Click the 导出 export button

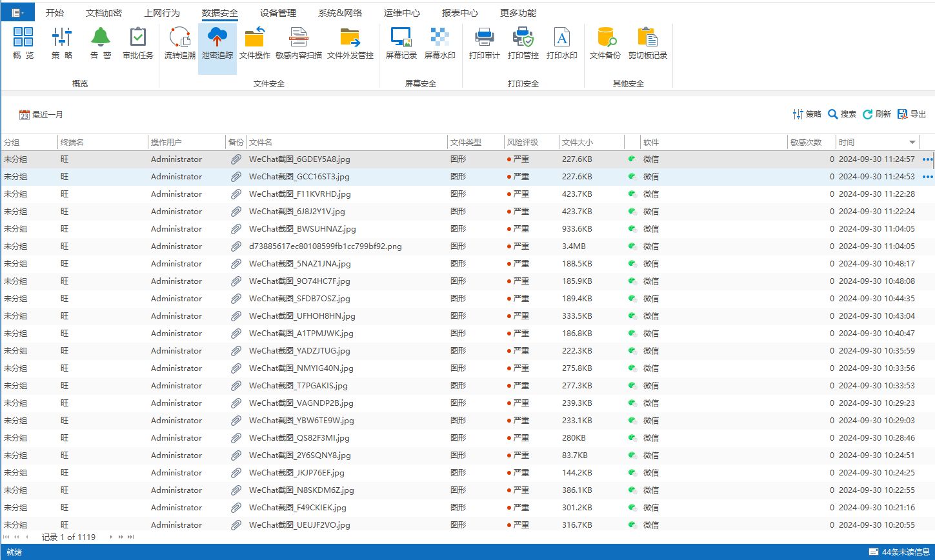click(x=912, y=114)
